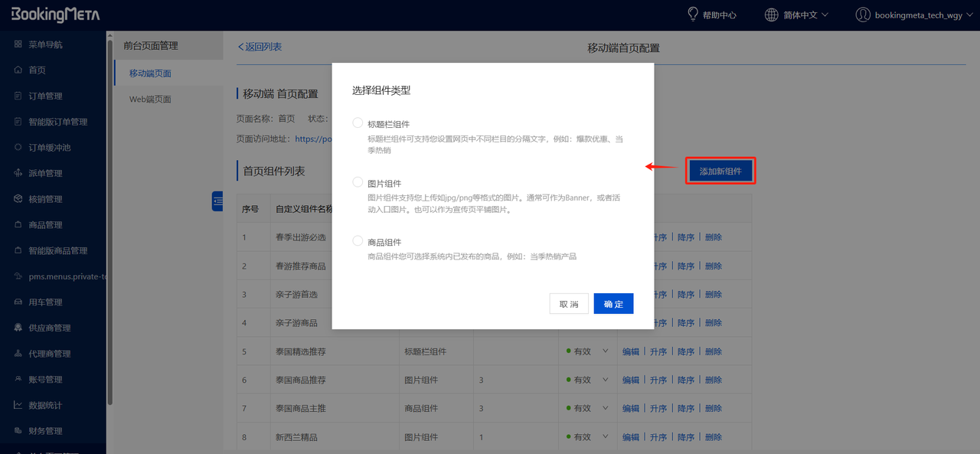Select the 商品组件 radio button

coord(357,240)
